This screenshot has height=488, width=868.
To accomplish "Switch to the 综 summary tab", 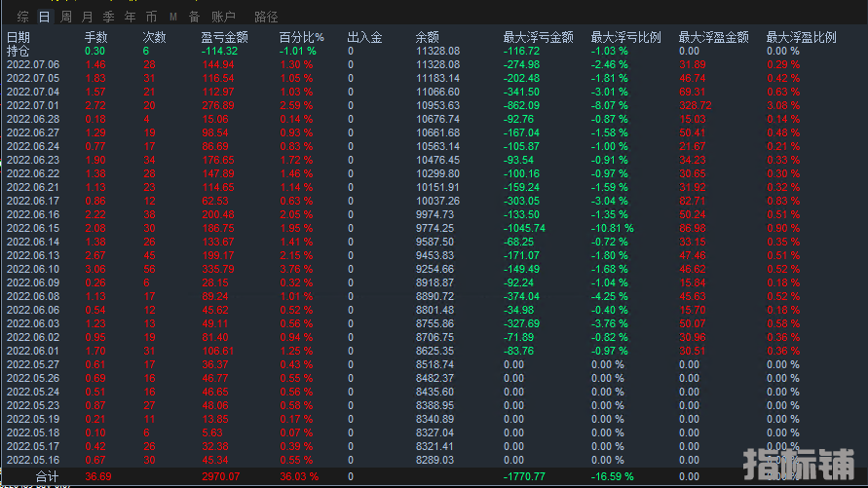I will pos(22,17).
